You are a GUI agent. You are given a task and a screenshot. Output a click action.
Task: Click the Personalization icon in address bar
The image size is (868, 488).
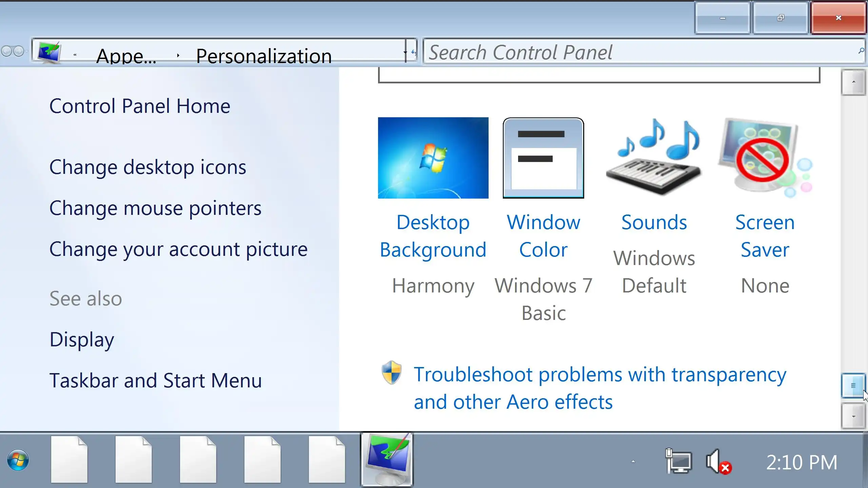pyautogui.click(x=49, y=52)
